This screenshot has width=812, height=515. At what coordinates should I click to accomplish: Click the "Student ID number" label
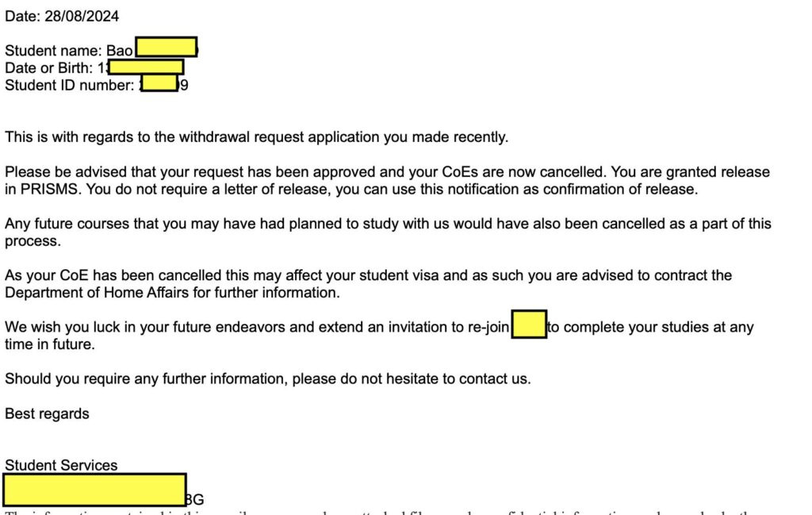[x=69, y=86]
